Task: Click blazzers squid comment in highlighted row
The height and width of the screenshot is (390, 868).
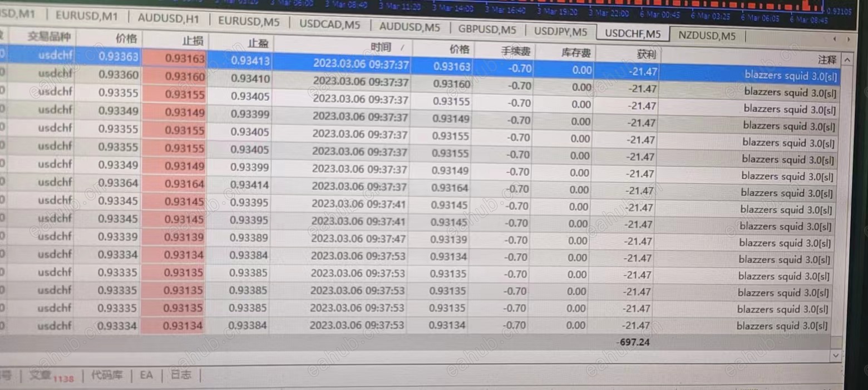Action: point(791,76)
